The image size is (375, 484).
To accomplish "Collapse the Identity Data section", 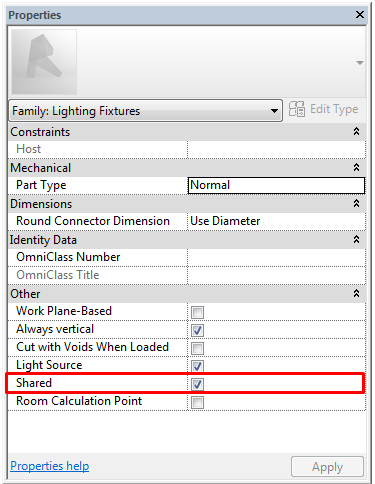I will [x=356, y=239].
